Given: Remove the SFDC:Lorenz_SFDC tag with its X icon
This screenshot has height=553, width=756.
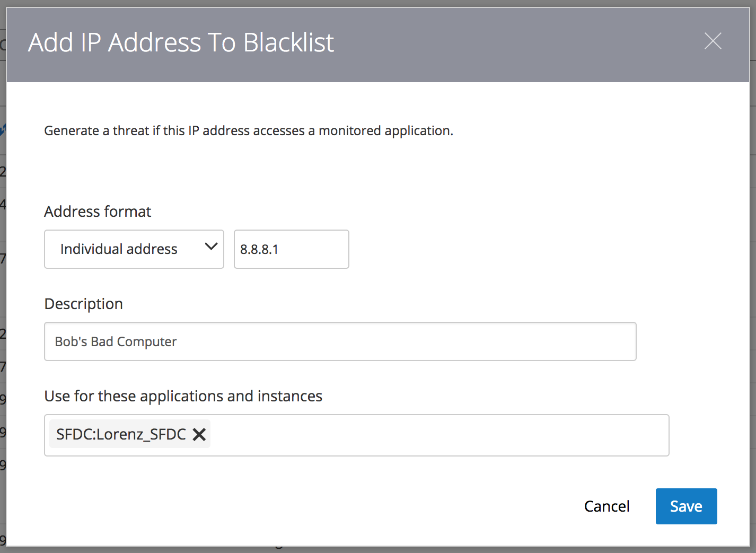Looking at the screenshot, I should tap(199, 434).
